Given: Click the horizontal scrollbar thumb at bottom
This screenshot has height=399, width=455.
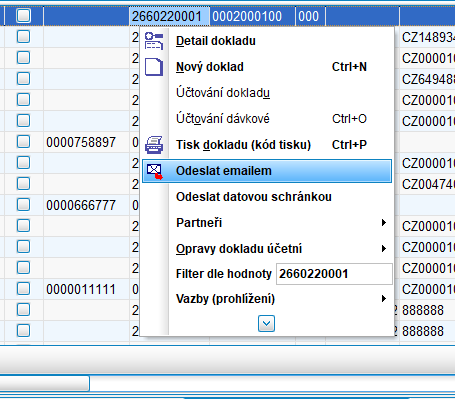Looking at the screenshot, I should pos(44,383).
